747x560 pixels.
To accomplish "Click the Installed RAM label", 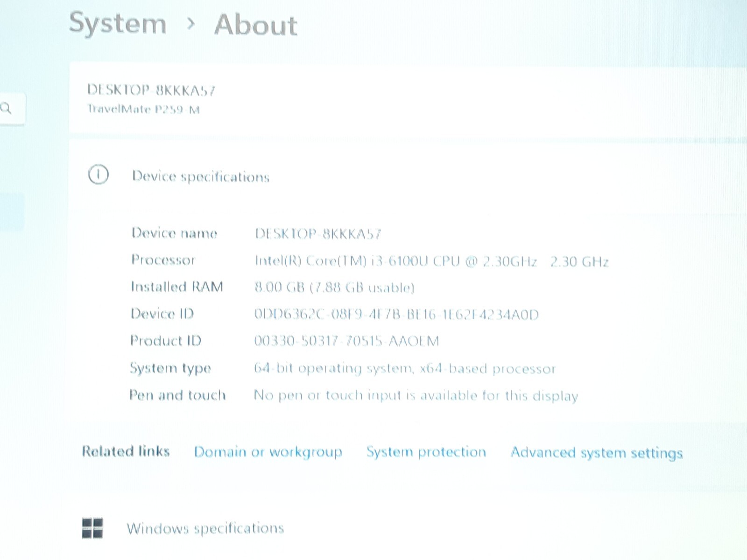I will tap(177, 287).
